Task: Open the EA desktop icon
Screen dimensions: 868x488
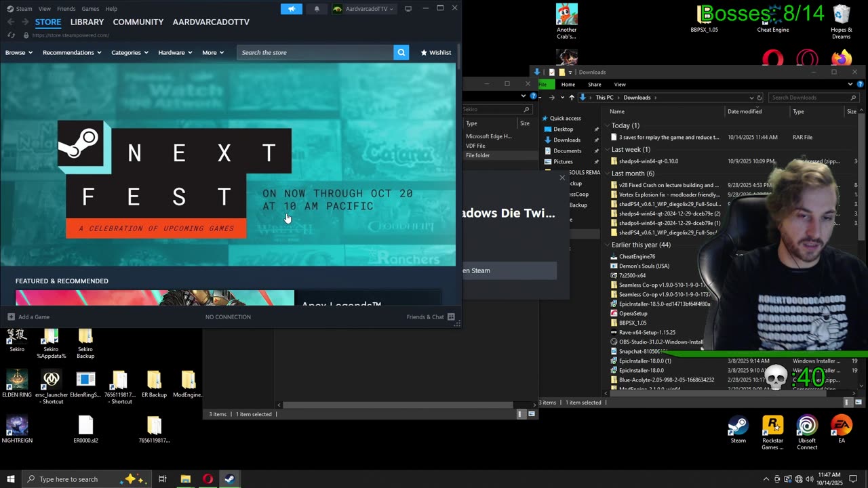Action: (842, 430)
